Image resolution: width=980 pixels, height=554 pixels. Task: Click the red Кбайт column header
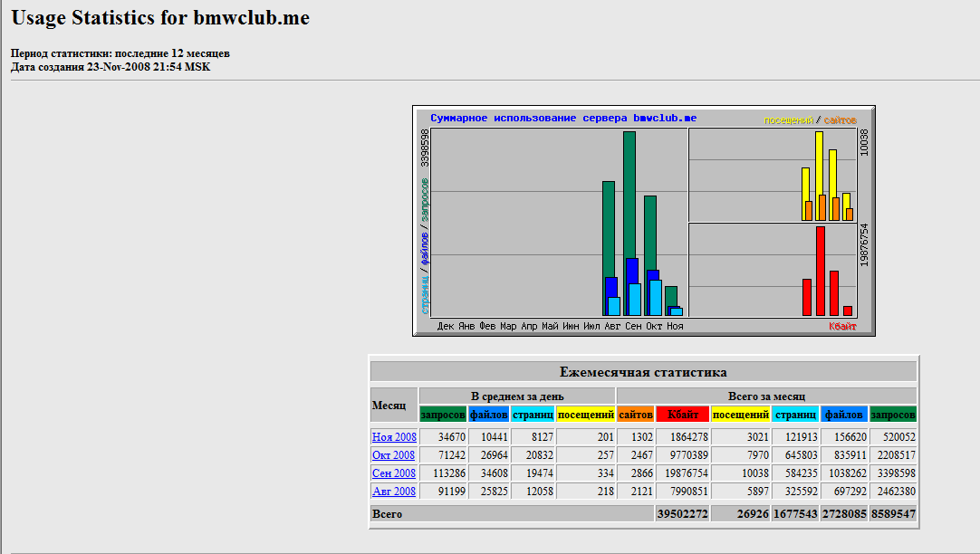pos(682,415)
